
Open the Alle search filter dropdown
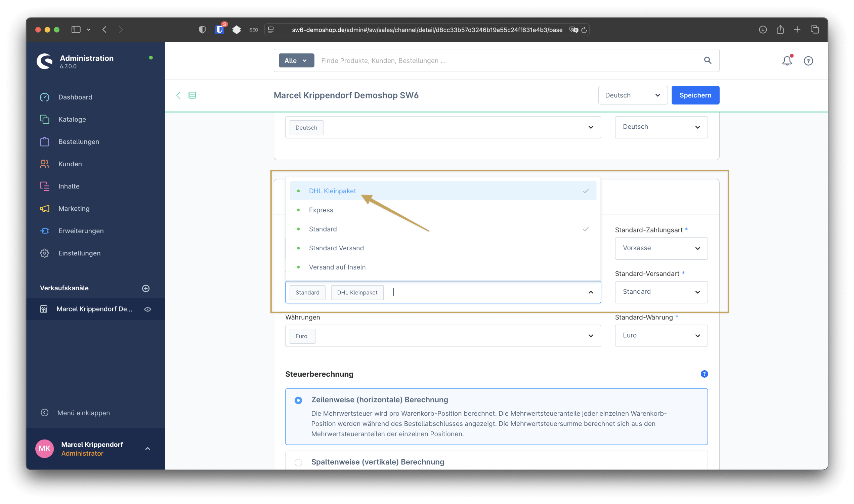(x=296, y=60)
